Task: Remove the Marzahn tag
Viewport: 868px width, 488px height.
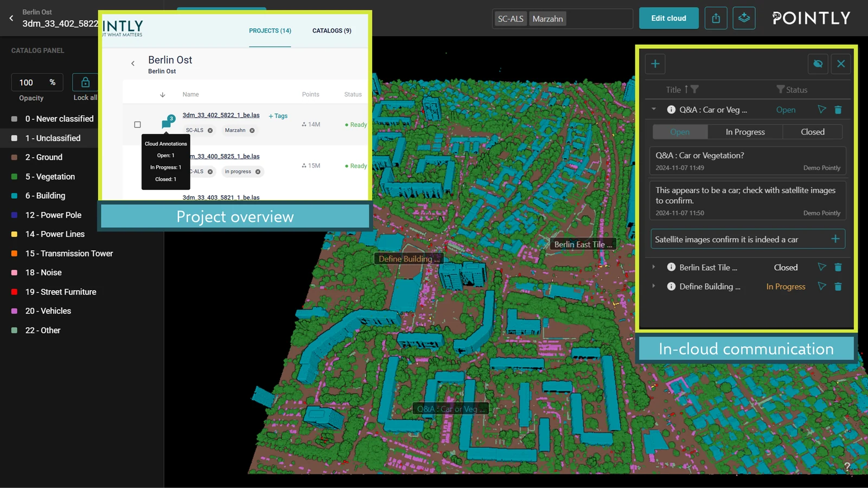Action: pyautogui.click(x=252, y=131)
